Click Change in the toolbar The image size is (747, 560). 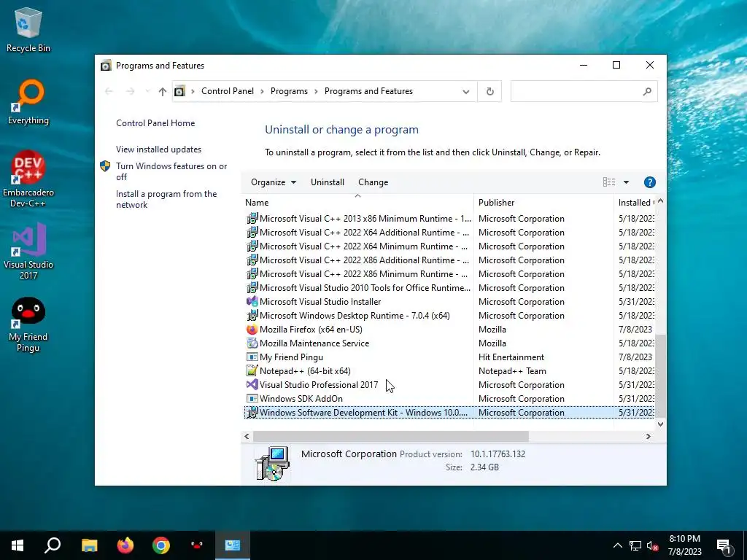[373, 182]
